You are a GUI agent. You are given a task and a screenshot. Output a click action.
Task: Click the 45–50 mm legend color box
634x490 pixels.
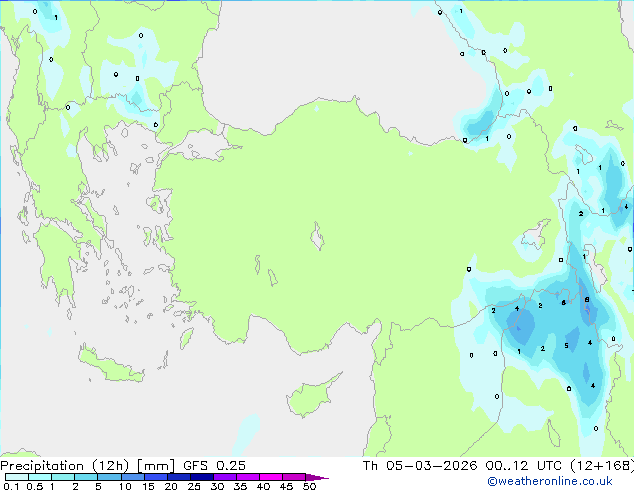pyautogui.click(x=294, y=477)
